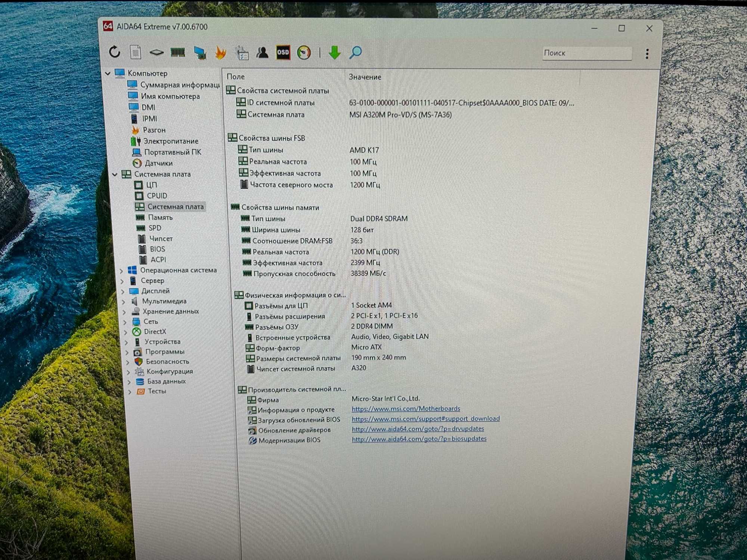Viewport: 747px width, 560px height.
Task: Open the clipboard checklist toolbar icon
Action: coord(242,53)
